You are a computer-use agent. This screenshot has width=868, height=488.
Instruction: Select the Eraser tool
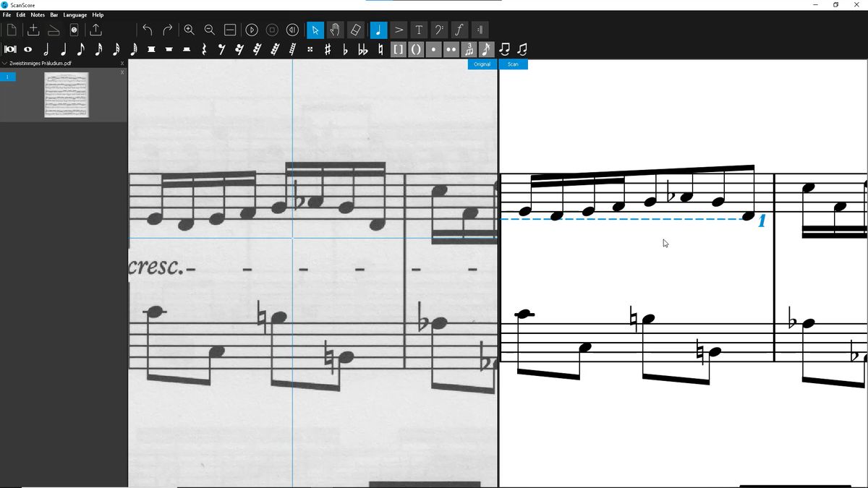(355, 30)
